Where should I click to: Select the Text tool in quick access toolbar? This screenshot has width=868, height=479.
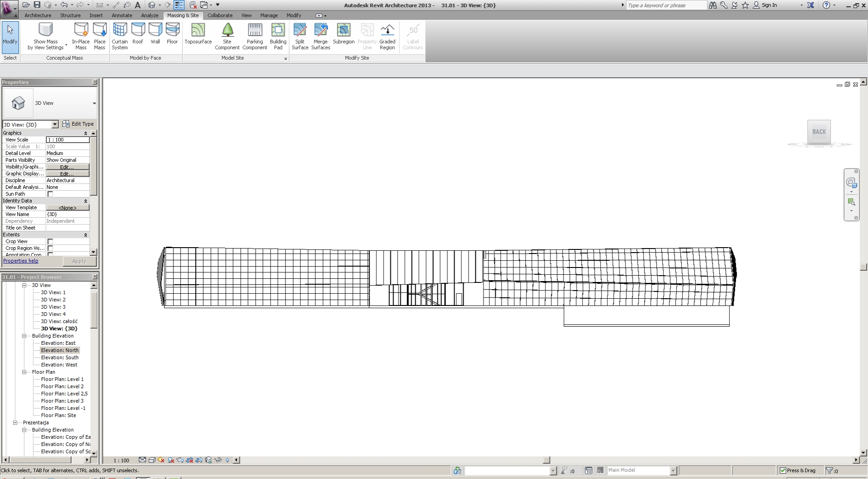point(138,5)
